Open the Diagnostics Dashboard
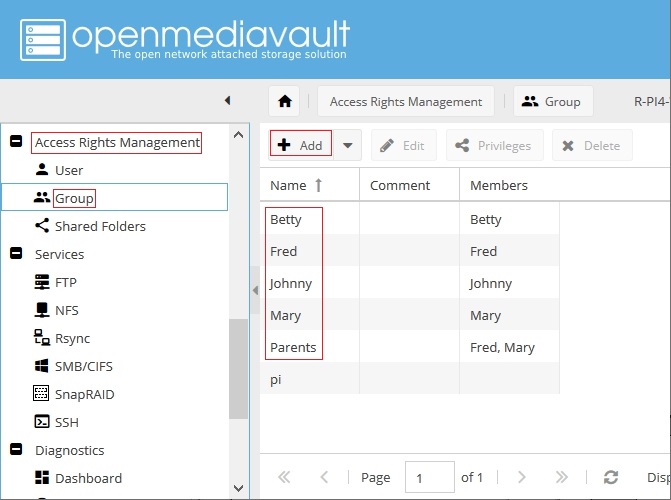 pyautogui.click(x=88, y=478)
